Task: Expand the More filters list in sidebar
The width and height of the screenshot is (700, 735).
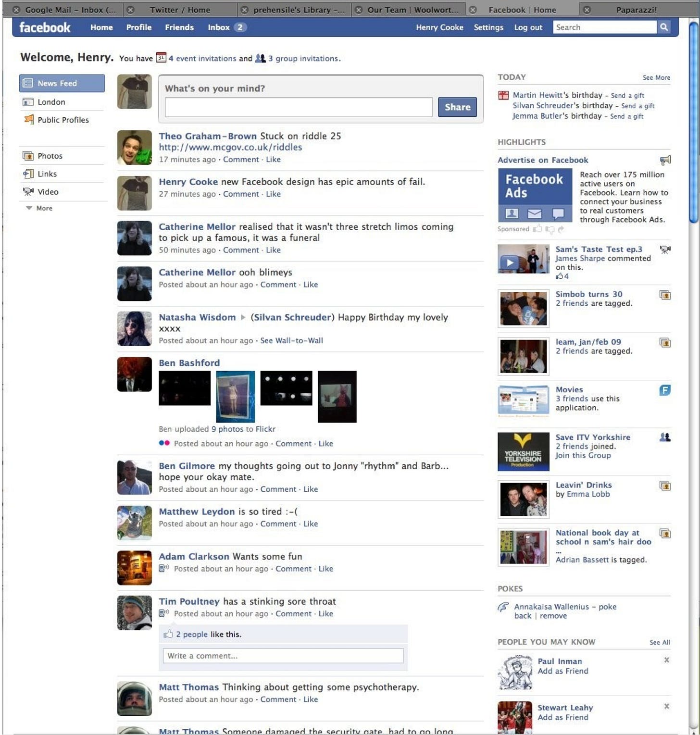Action: click(39, 208)
